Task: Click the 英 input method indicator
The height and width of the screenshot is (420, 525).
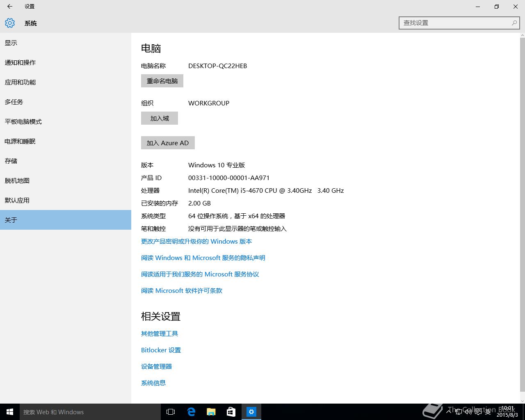Action: pos(488,412)
